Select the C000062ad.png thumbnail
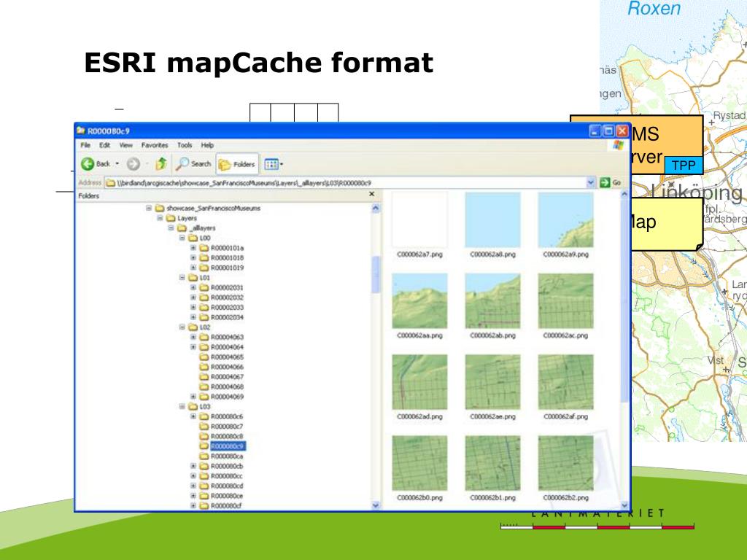 point(419,382)
